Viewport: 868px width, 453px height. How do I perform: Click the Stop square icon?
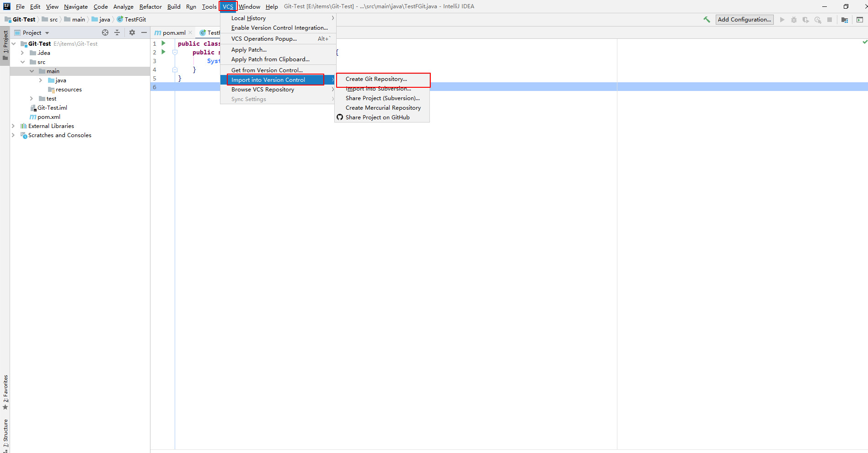(x=830, y=20)
